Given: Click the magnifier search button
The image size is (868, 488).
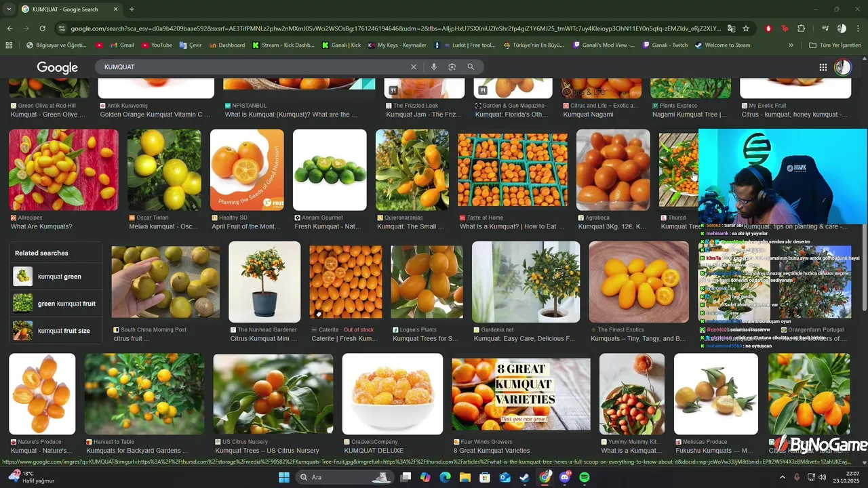Looking at the screenshot, I should 471,67.
